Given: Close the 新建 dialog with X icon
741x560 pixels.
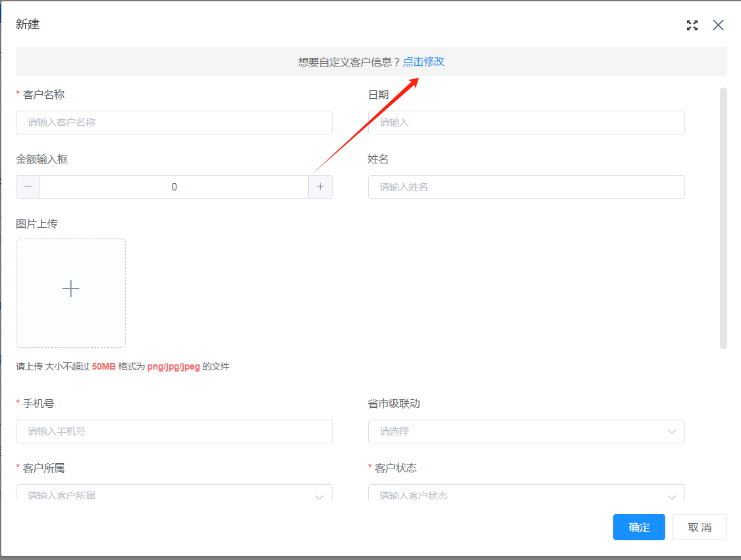Looking at the screenshot, I should point(718,25).
